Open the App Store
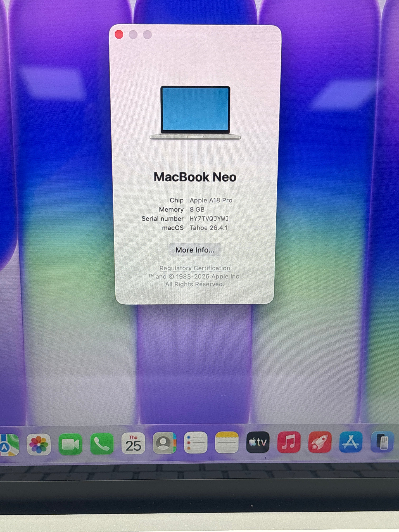The height and width of the screenshot is (532, 399). (351, 442)
